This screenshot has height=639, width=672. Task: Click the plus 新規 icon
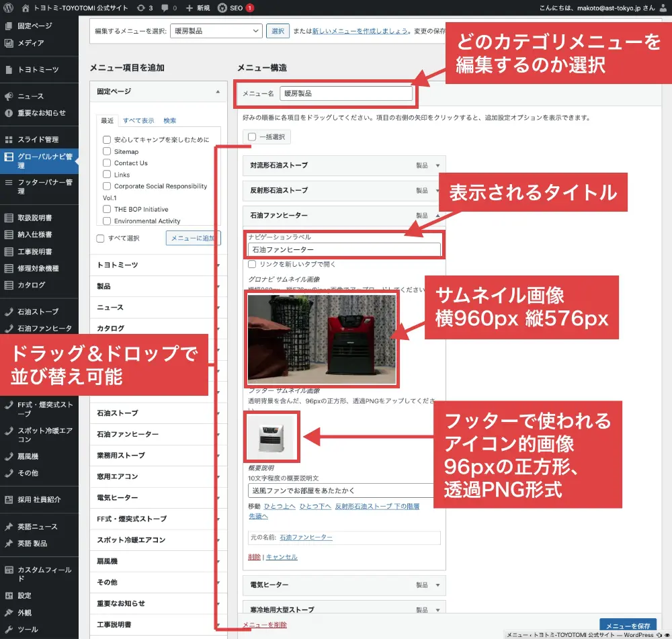point(189,7)
